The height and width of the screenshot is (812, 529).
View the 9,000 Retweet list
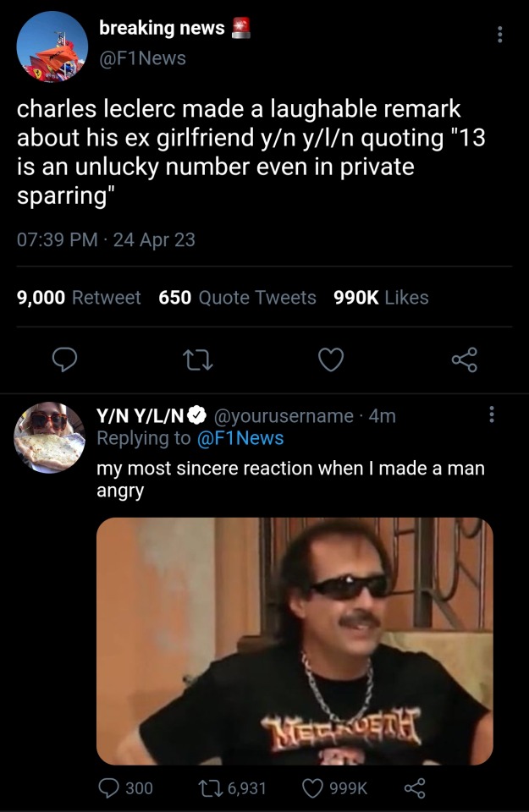pos(79,298)
